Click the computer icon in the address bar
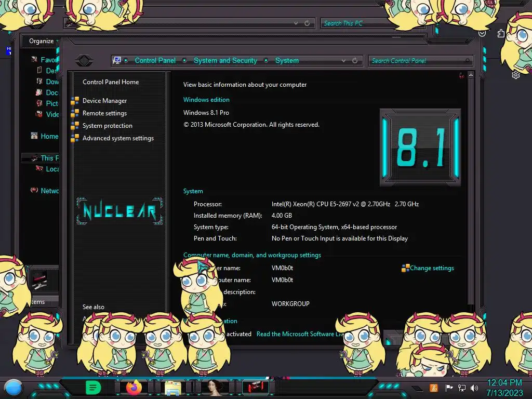 (x=117, y=60)
